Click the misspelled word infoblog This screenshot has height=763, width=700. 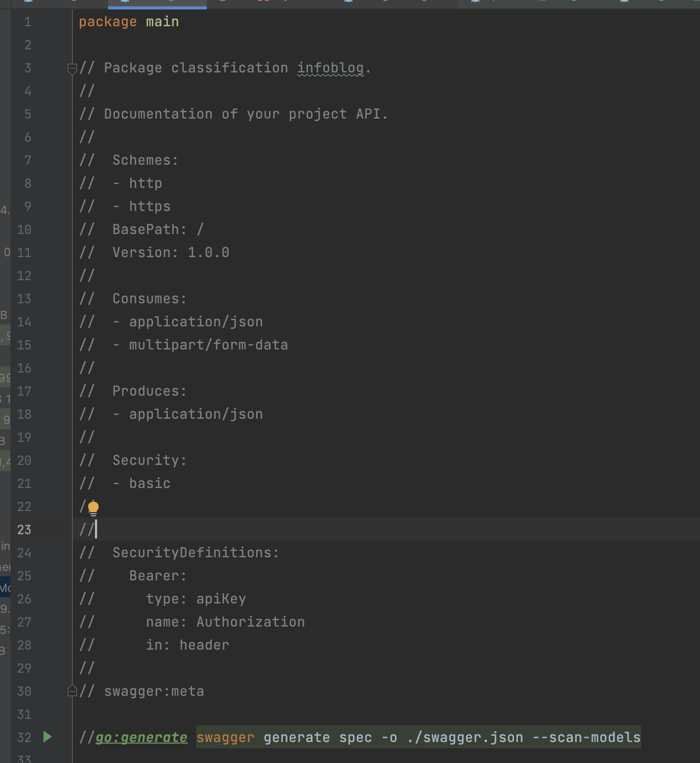(x=330, y=68)
